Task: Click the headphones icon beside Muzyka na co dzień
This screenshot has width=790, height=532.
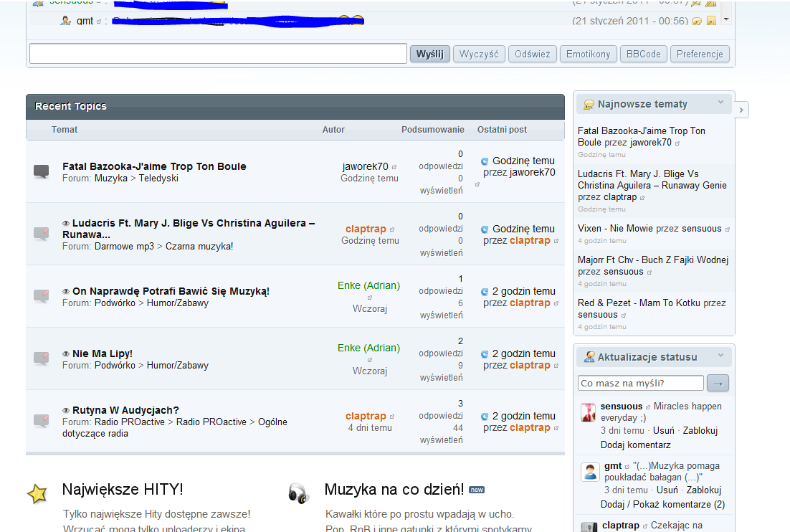Action: tap(298, 493)
